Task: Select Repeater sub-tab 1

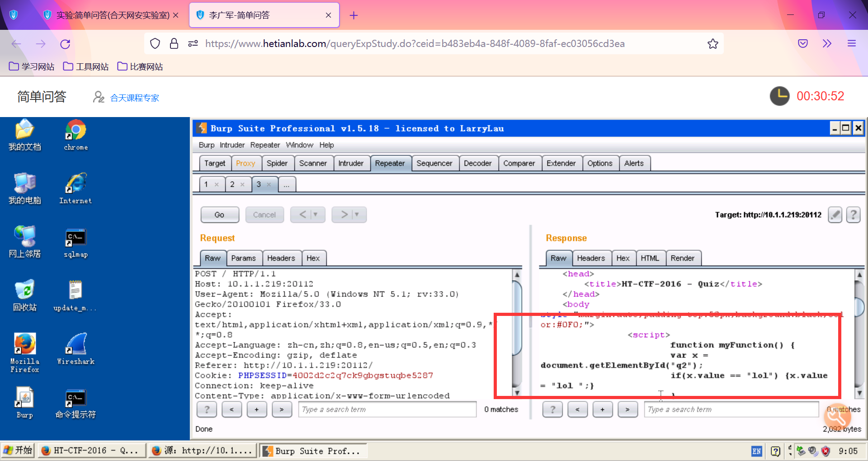Action: point(207,184)
